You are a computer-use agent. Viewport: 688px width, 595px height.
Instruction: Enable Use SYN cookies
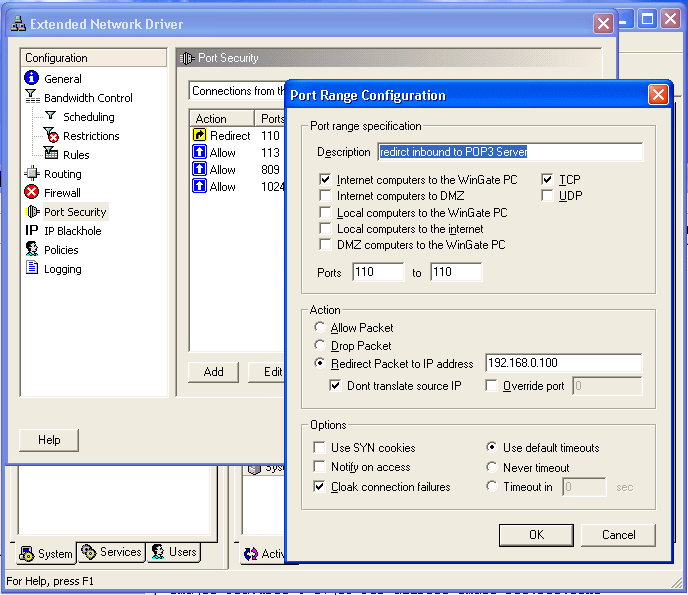coord(319,447)
